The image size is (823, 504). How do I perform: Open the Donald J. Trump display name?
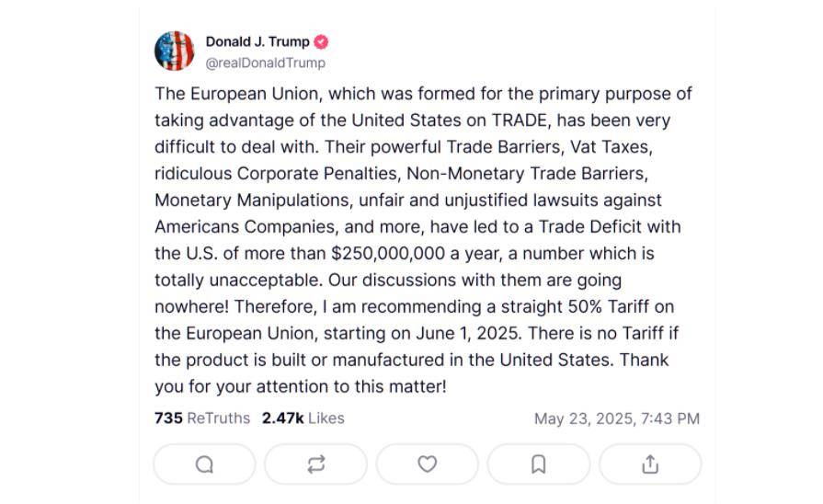(257, 41)
